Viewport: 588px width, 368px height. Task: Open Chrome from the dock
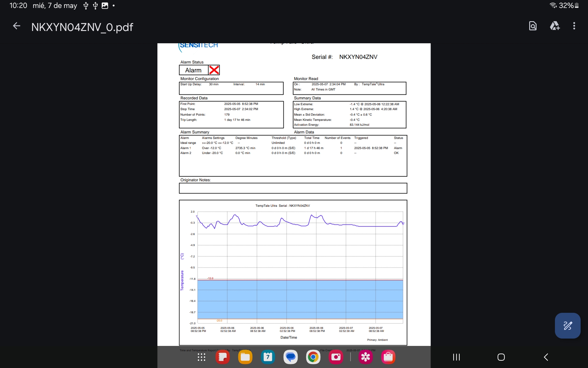pyautogui.click(x=313, y=357)
